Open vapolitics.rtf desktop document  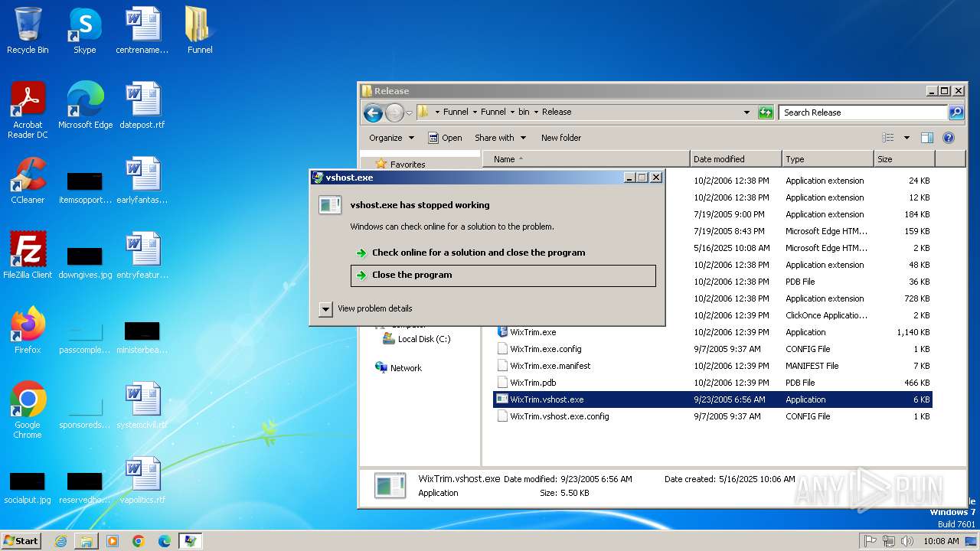click(142, 481)
